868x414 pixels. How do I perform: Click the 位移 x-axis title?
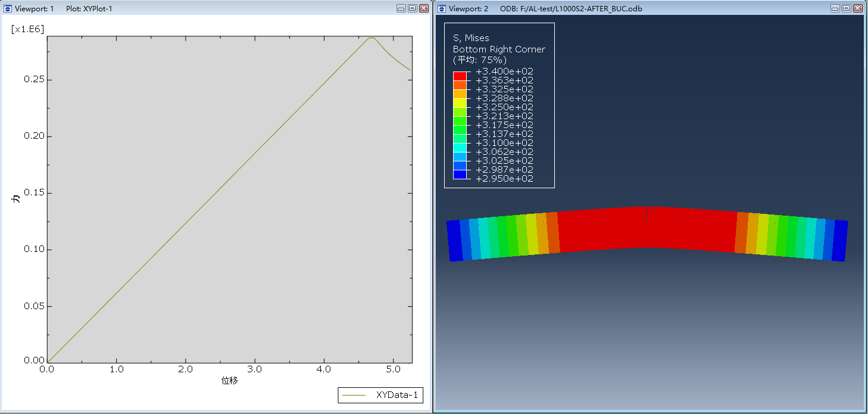(x=230, y=380)
